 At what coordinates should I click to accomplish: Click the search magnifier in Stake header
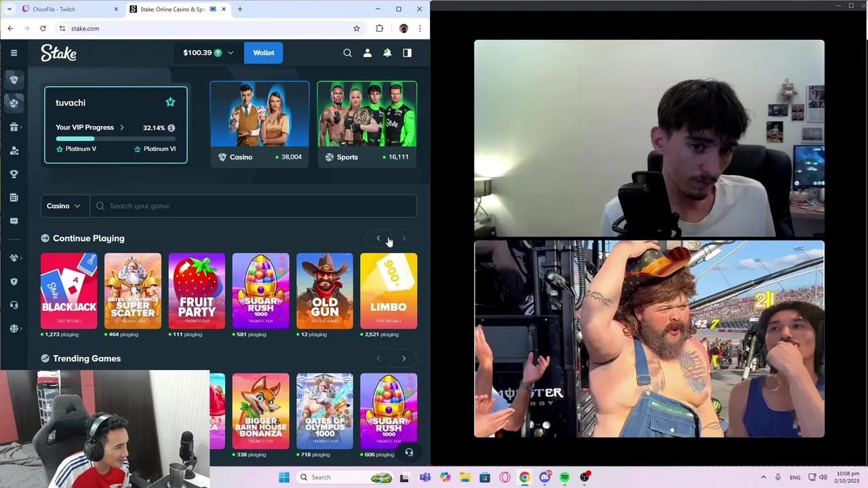click(x=347, y=53)
